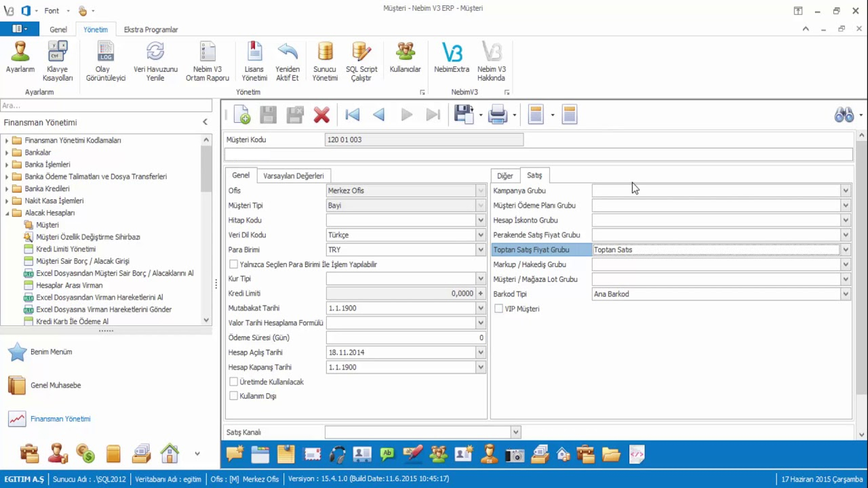This screenshot has width=868, height=488.
Task: Select Nakit Kasa İşlemleri folder
Action: (54, 201)
